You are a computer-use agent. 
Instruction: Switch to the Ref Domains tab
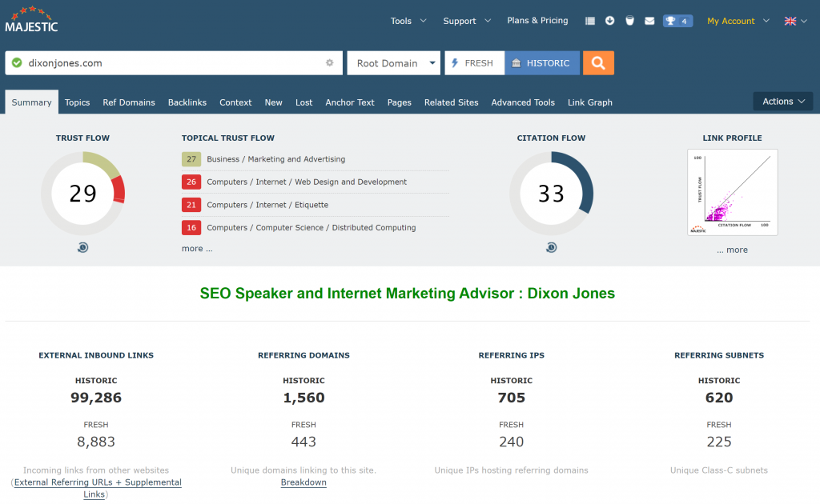click(x=129, y=102)
